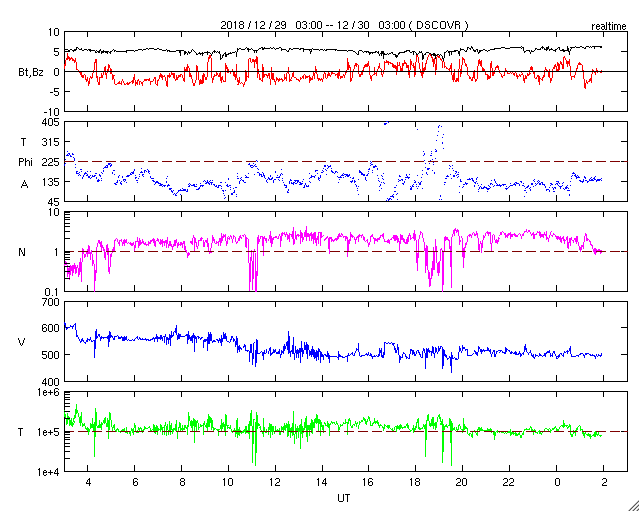Click the 'realtime' label above the plots
The image size is (640, 512).
(x=609, y=27)
